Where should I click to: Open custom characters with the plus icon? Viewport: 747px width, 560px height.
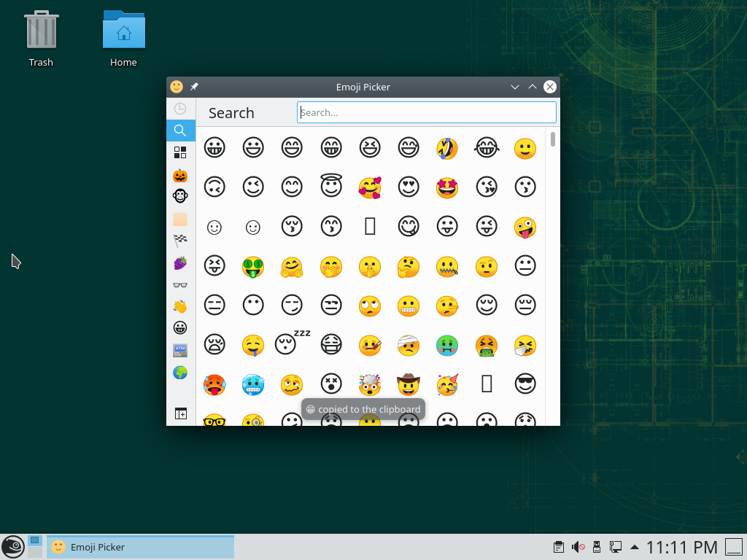click(180, 413)
